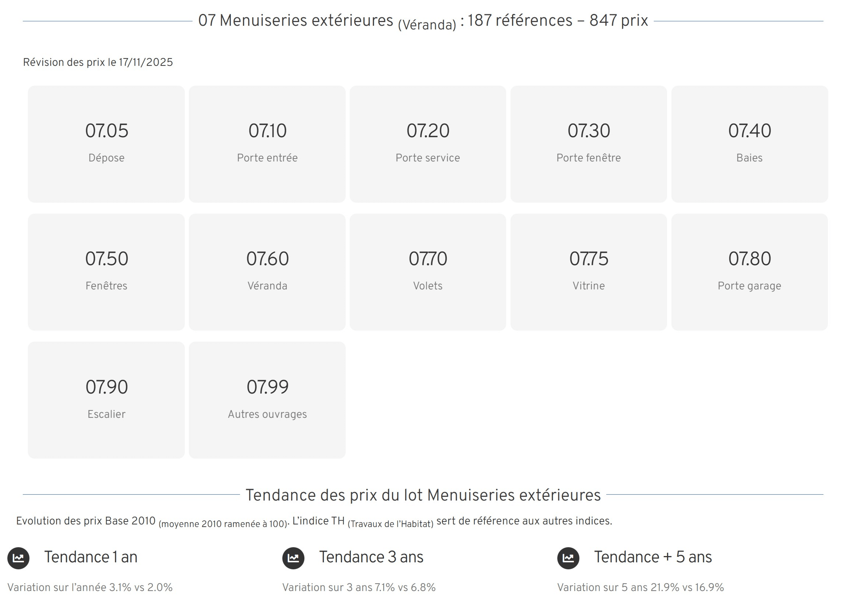Click the chart icon beside Tendance + 5 ans

pyautogui.click(x=568, y=558)
